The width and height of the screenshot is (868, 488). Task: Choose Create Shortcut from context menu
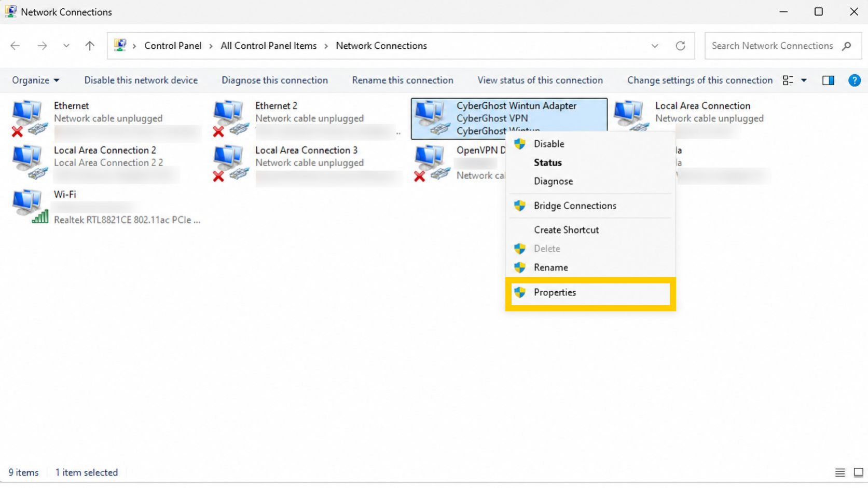click(590, 230)
